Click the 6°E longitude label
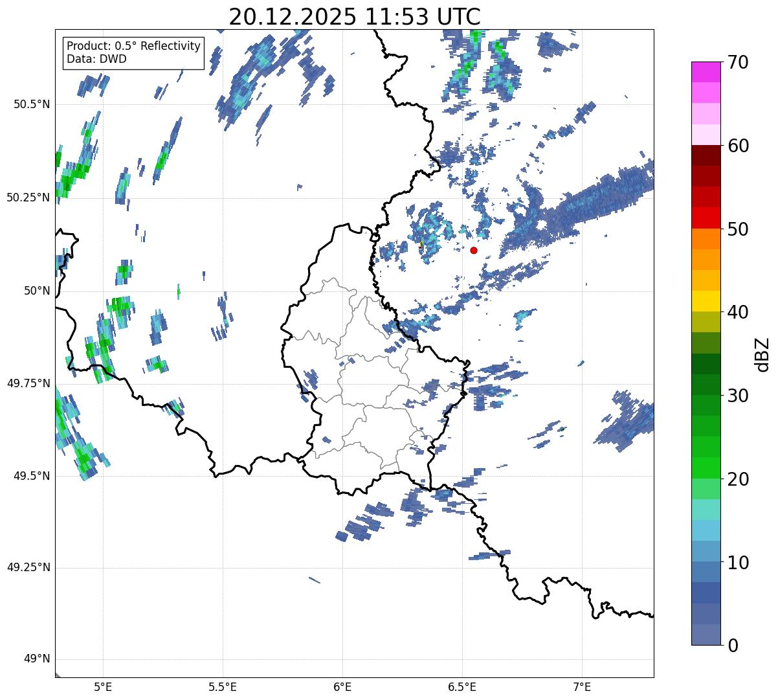This screenshot has width=778, height=700. click(x=342, y=687)
